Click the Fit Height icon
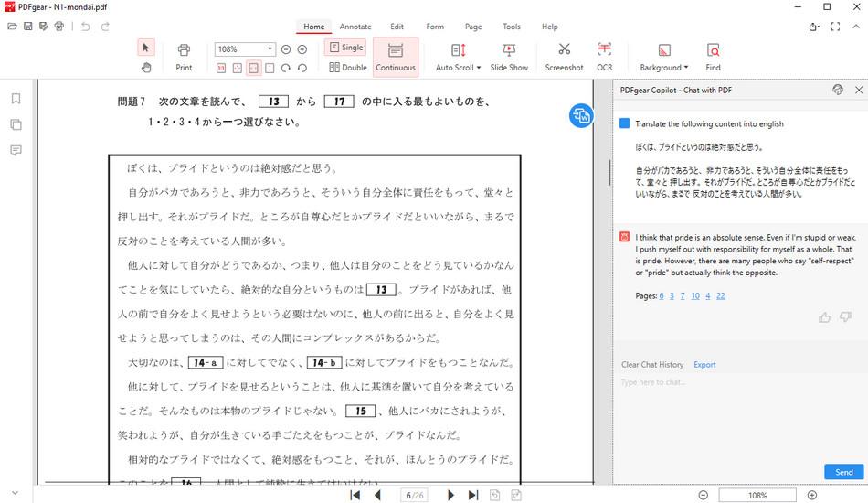The width and height of the screenshot is (868, 503). coord(270,68)
